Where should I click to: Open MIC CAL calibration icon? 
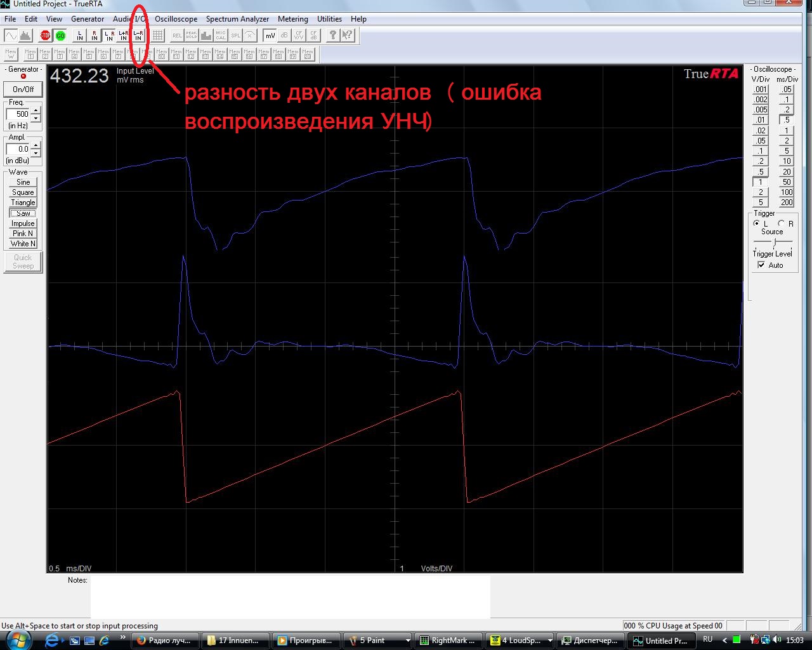click(221, 36)
